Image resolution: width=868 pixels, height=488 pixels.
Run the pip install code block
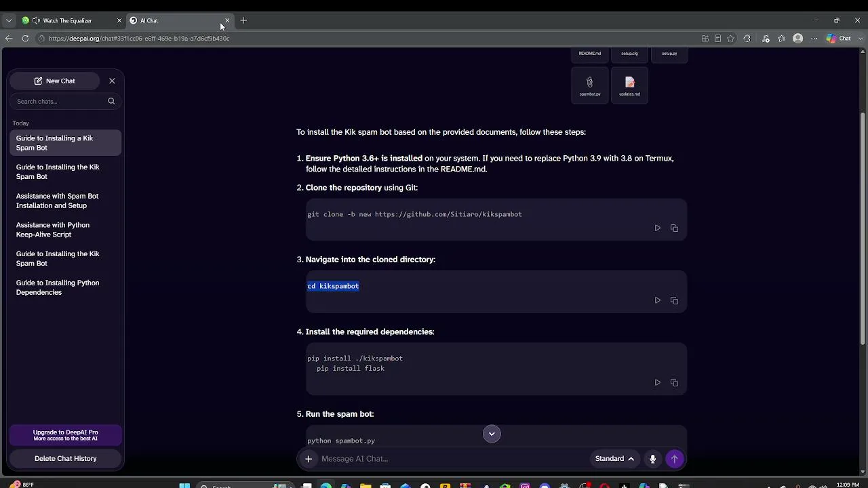tap(657, 383)
